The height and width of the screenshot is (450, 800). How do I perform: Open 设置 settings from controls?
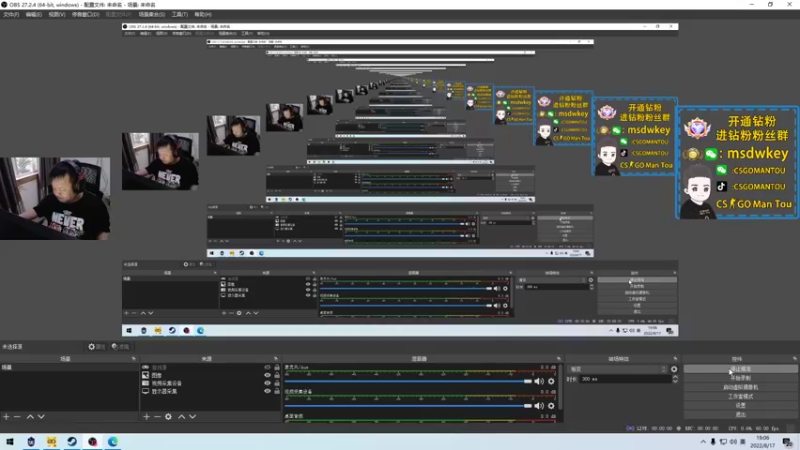(x=740, y=406)
